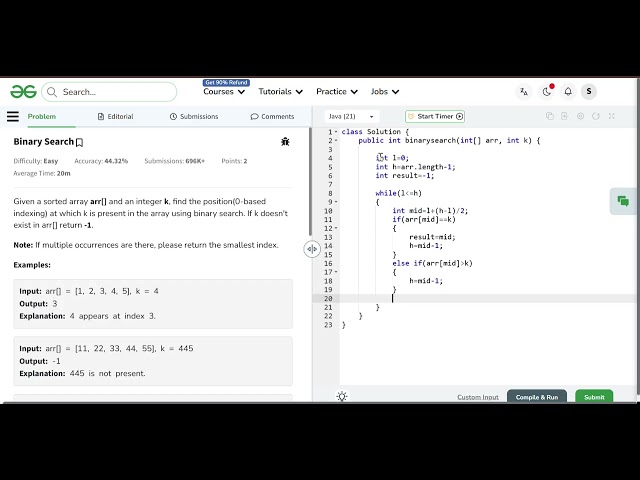Screen dimensions: 640x480
Task: Click the Average Time: 20m text
Action: tap(42, 173)
